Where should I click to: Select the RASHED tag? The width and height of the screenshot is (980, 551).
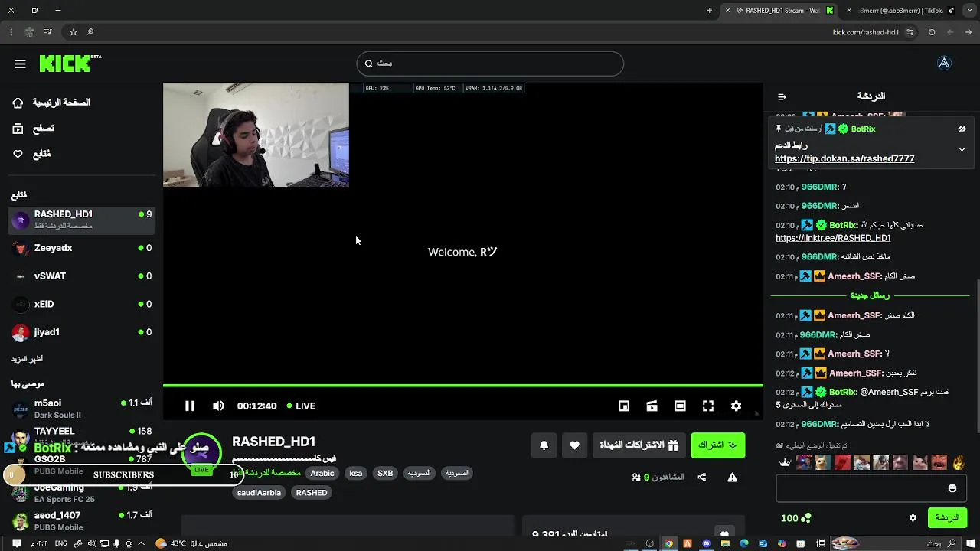[312, 493]
